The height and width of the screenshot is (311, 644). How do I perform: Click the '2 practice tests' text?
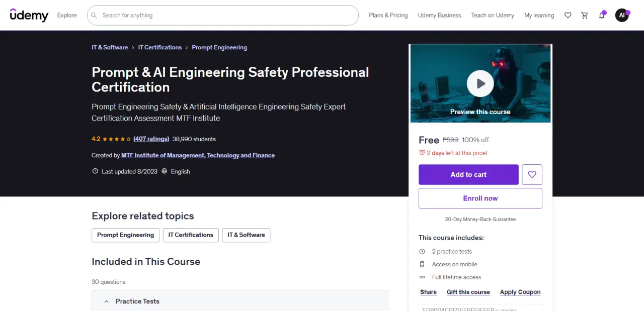coord(452,251)
